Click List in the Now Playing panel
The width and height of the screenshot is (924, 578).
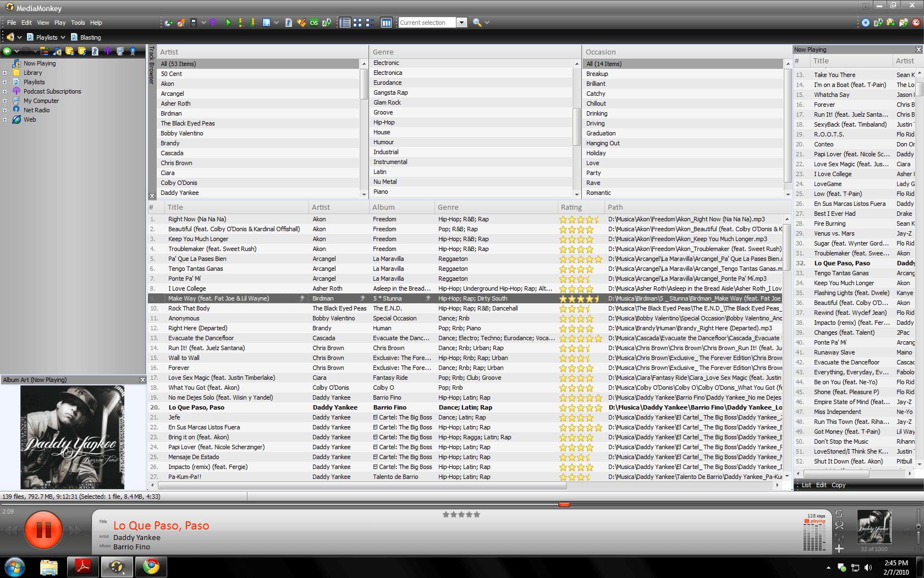click(x=806, y=485)
